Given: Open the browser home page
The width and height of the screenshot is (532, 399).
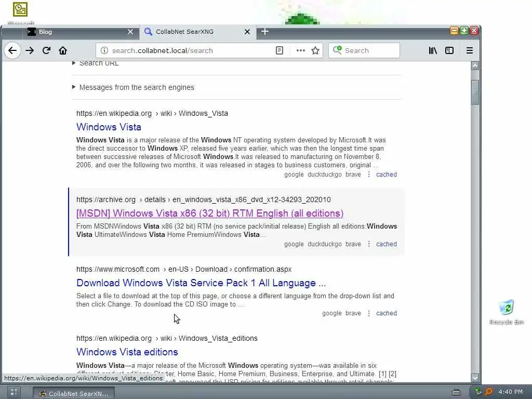Looking at the screenshot, I should click(x=63, y=50).
